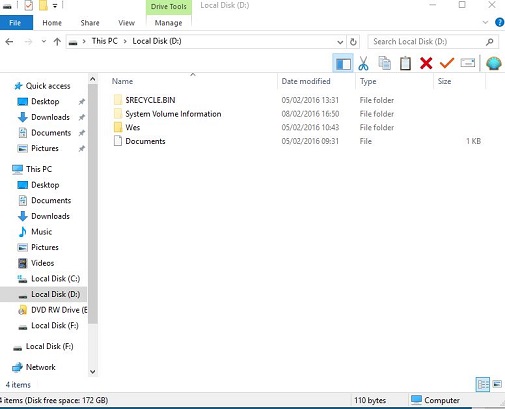Image resolution: width=505 pixels, height=409 pixels.
Task: Sort by the Type column header
Action: click(368, 81)
